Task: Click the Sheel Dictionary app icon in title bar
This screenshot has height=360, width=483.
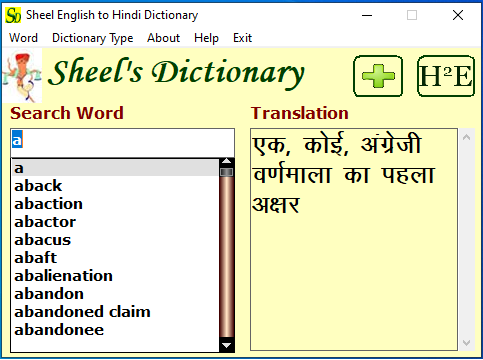Action: point(13,15)
